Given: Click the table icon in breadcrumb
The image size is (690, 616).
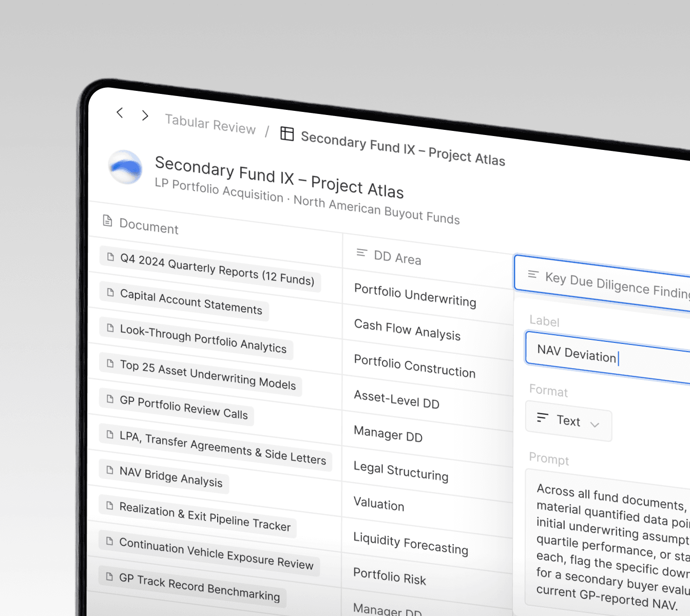Looking at the screenshot, I should 287,134.
